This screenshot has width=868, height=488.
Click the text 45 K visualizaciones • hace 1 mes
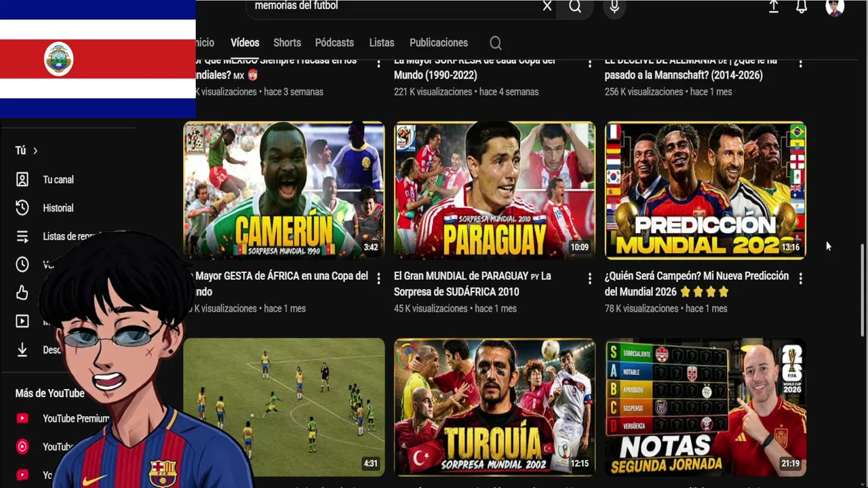click(455, 308)
